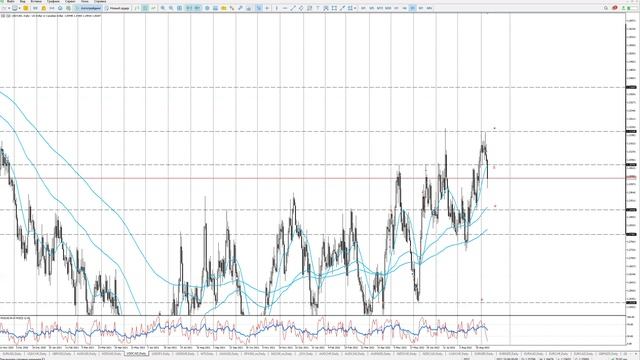Click the red notification icon

(x=615, y=8)
